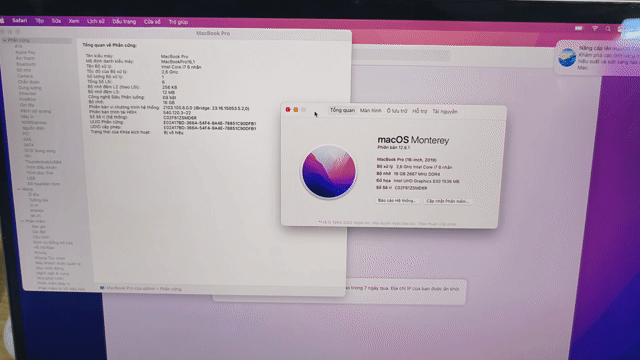The width and height of the screenshot is (640, 360).
Task: Select Nguồn điện in the sidebar
Action: pos(33,128)
